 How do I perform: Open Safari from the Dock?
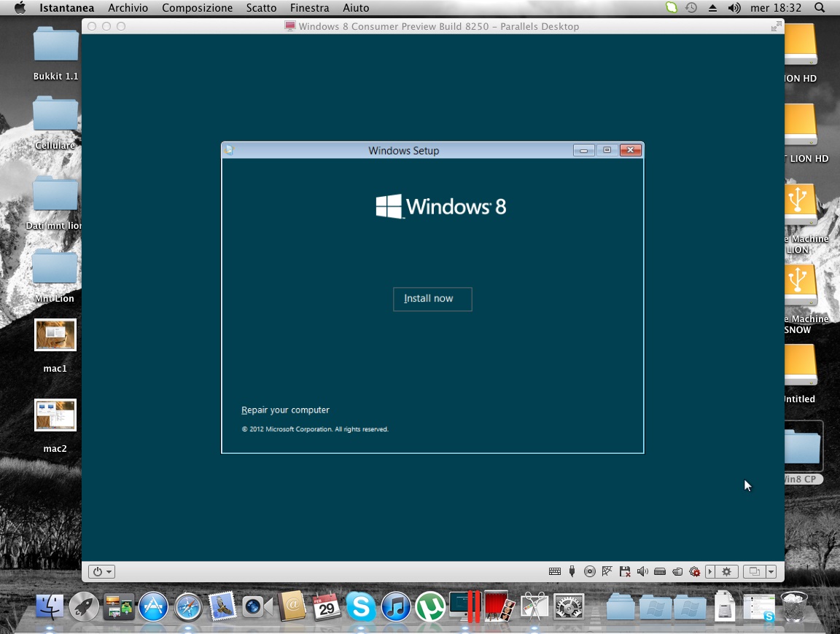tap(187, 607)
